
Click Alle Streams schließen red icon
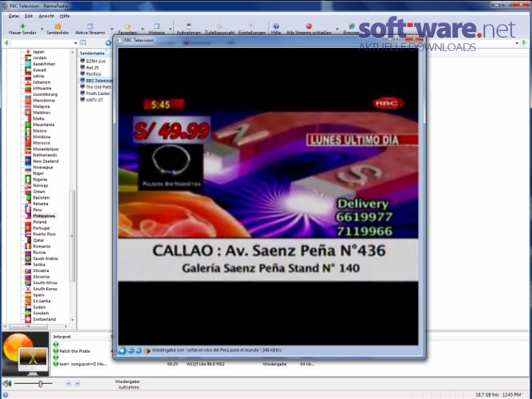(309, 26)
